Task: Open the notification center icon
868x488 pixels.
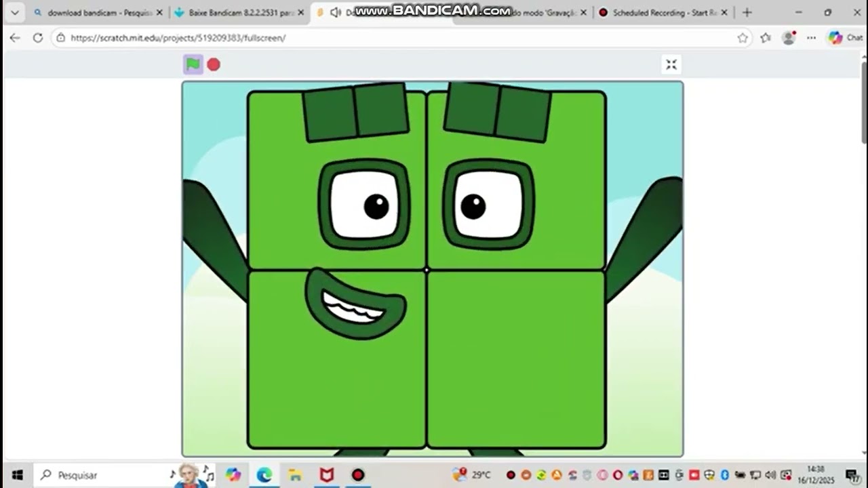Action: pos(852,475)
